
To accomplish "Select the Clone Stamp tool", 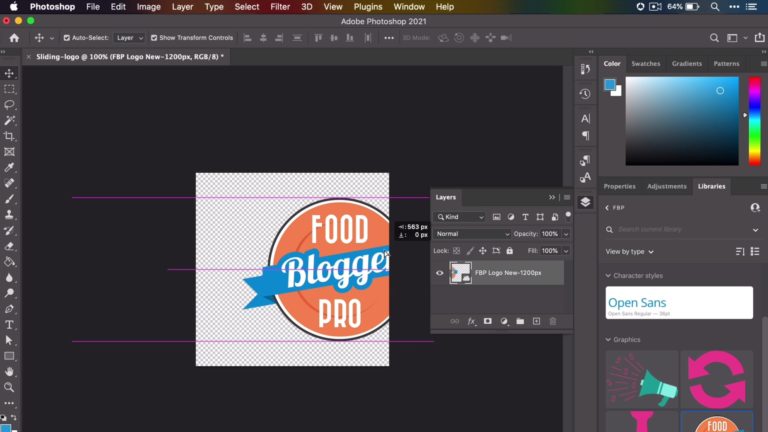I will (9, 215).
